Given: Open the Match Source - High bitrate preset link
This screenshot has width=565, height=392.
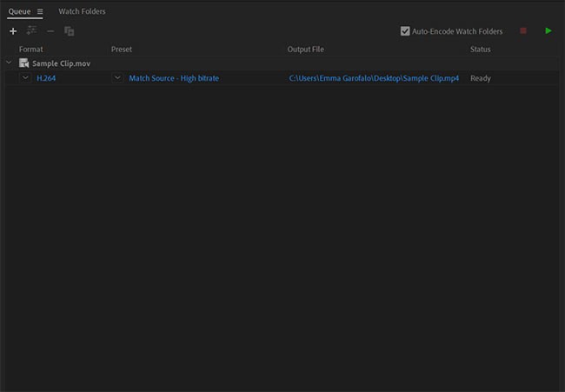Looking at the screenshot, I should 174,78.
